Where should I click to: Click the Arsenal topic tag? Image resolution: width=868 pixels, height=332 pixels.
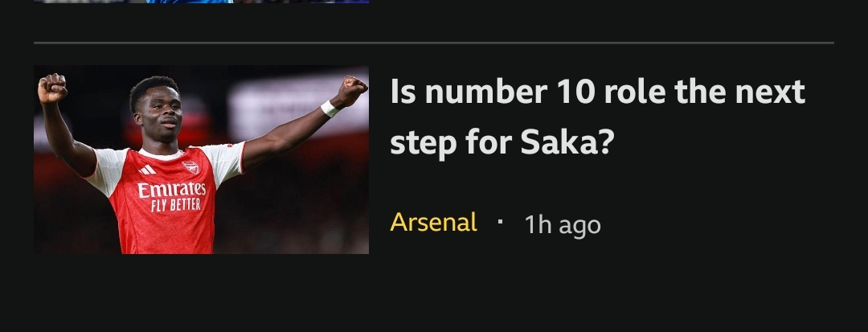433,222
